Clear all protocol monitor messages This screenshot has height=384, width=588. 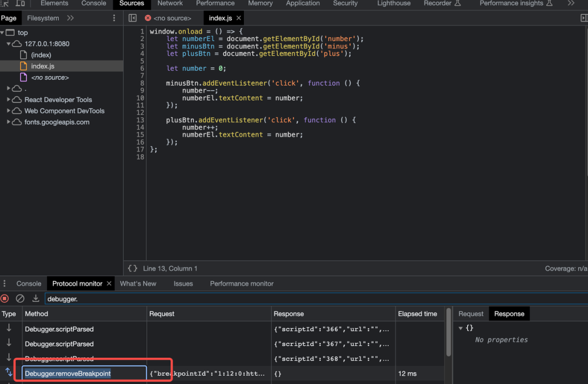click(20, 298)
